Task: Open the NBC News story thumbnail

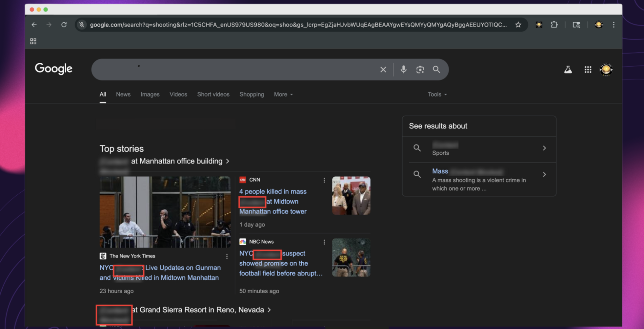Action: tap(351, 257)
